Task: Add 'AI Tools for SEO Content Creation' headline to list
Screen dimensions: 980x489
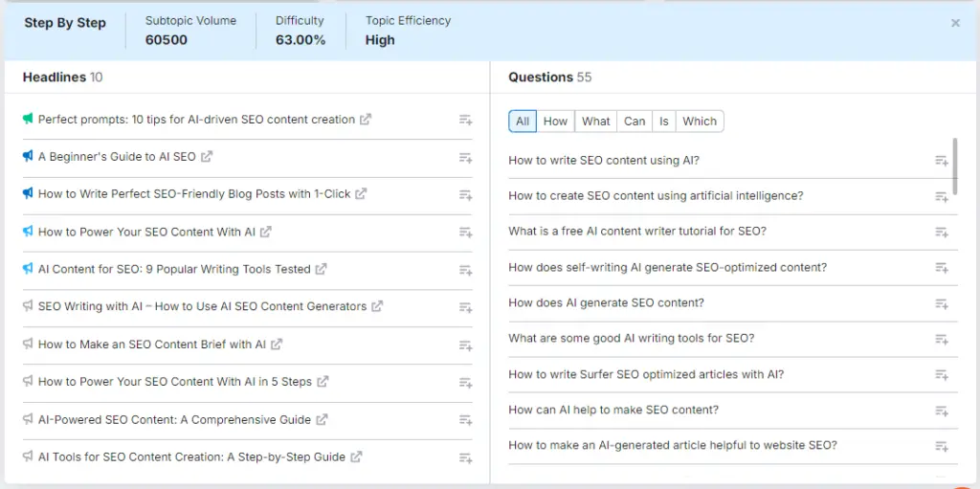Action: click(x=465, y=457)
